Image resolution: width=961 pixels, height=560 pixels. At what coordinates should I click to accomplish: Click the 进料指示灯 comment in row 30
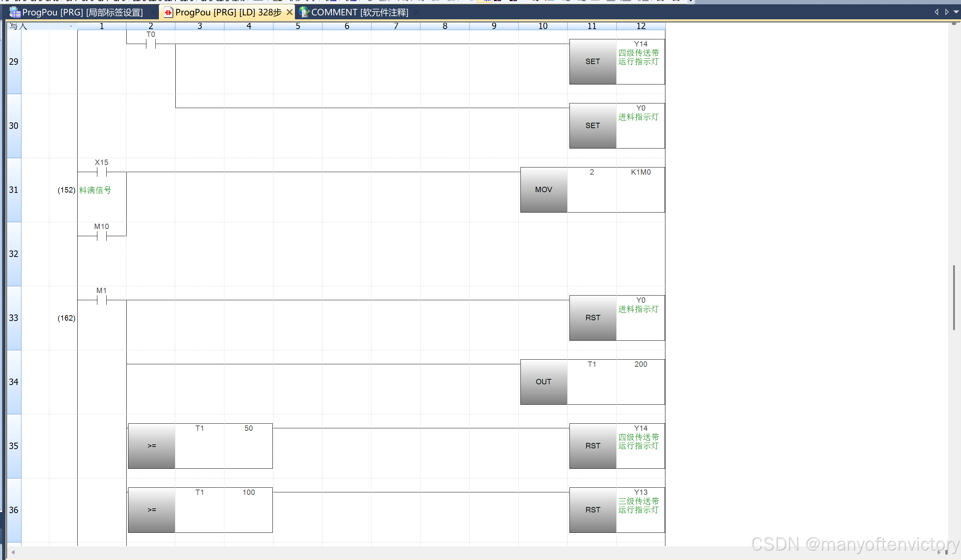(639, 117)
